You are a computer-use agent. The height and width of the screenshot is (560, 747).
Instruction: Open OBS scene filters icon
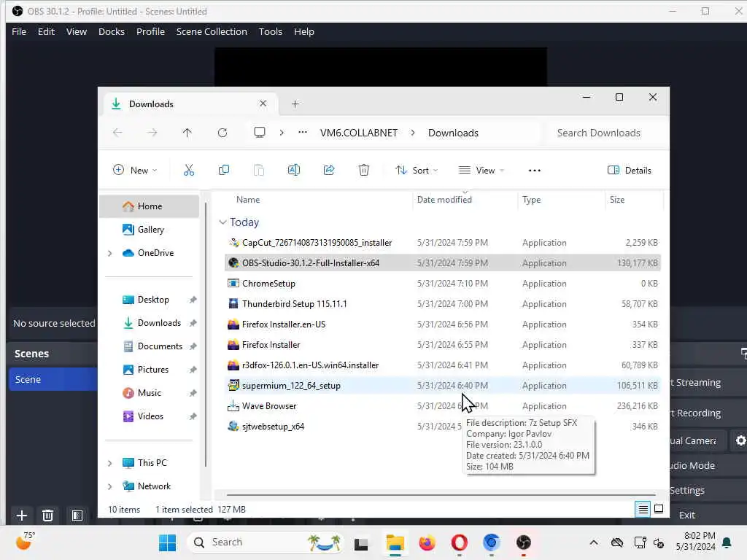click(x=77, y=516)
